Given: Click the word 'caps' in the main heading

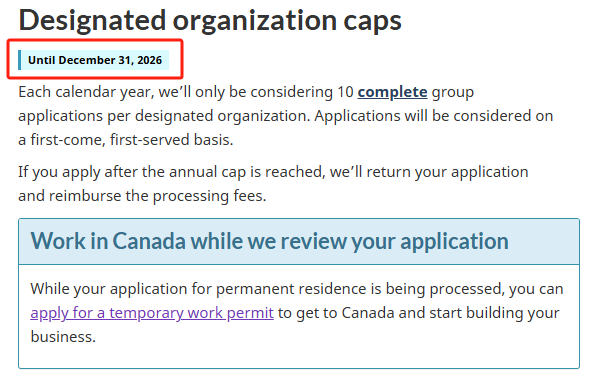Looking at the screenshot, I should point(372,22).
